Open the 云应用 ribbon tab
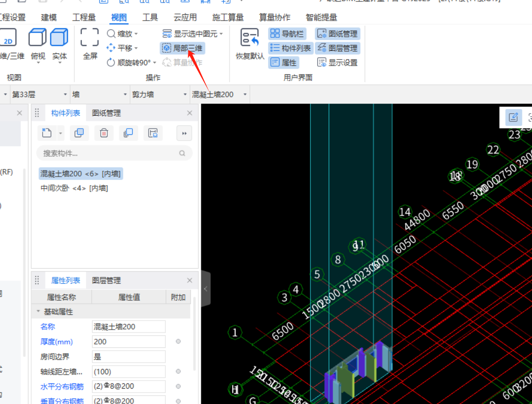Viewport: 532px width, 404px height. 185,17
